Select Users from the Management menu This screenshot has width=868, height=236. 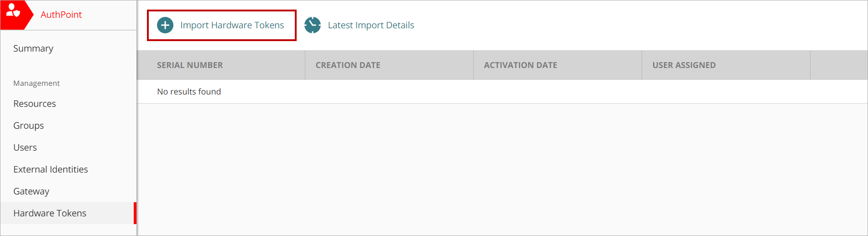pos(25,147)
